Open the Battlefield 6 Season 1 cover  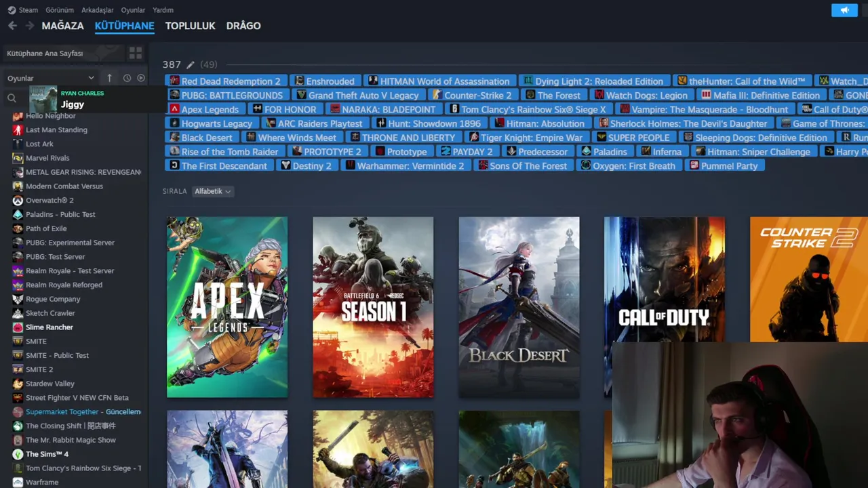[x=373, y=307]
